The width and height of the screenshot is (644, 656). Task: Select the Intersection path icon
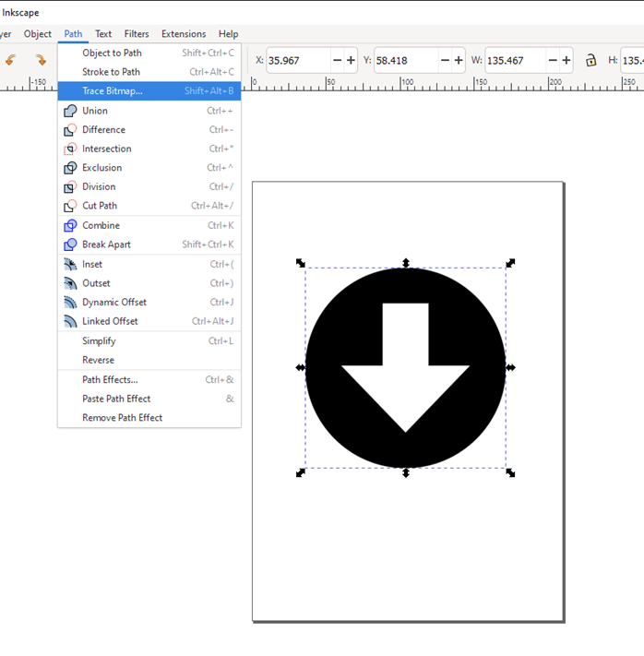[70, 149]
